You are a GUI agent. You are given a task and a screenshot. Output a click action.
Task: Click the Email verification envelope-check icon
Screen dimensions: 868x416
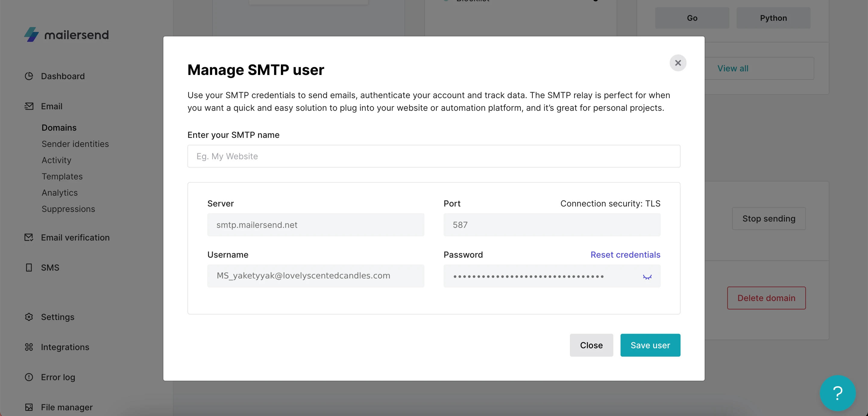click(x=29, y=237)
